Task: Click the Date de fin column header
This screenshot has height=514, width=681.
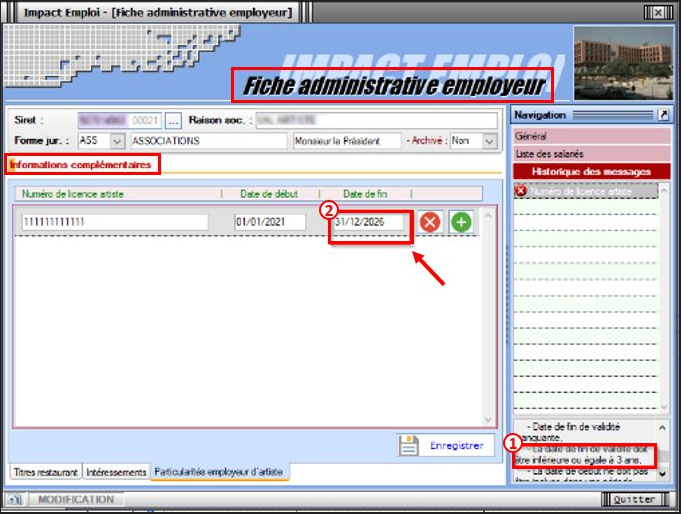Action: coord(365,194)
